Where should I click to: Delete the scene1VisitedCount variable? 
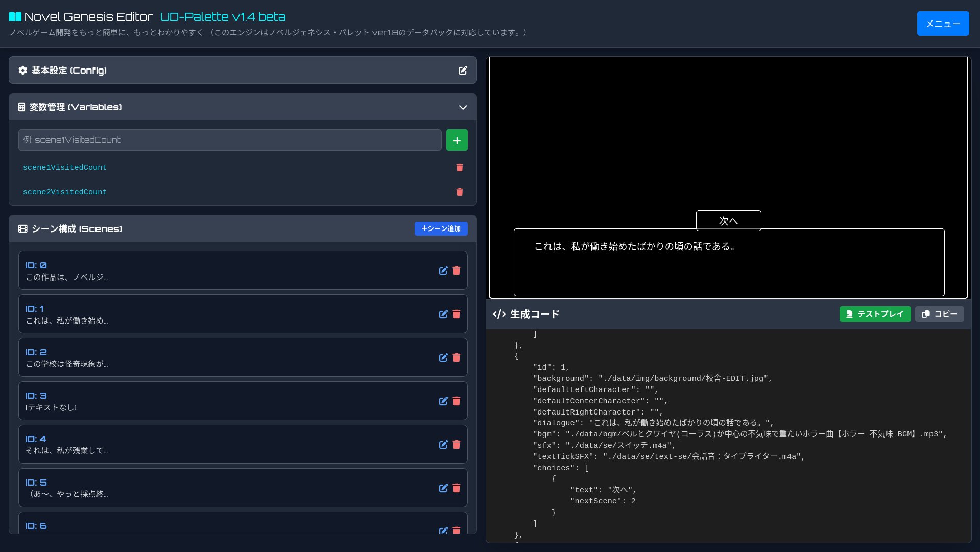(x=459, y=168)
